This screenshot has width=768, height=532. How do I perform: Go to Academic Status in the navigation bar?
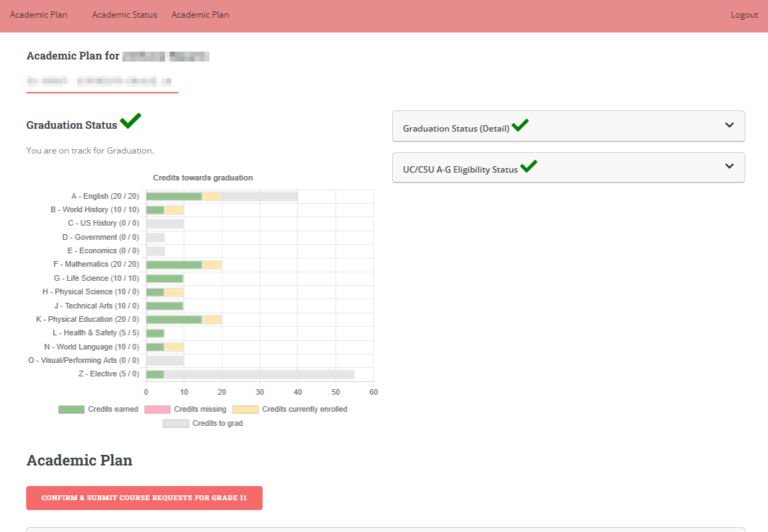point(125,15)
